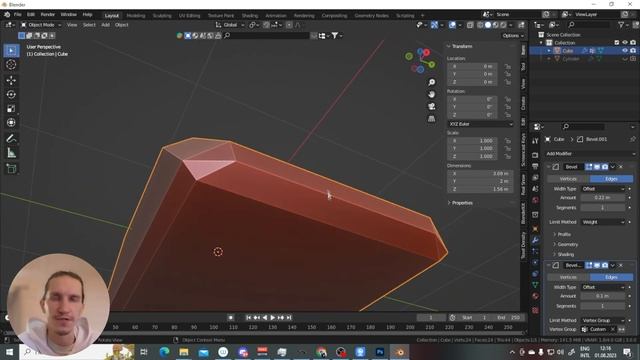Open the Global transform orientation dropdown
640x360 pixels.
click(x=230, y=25)
